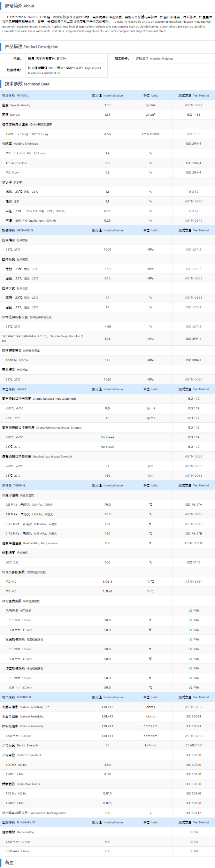This screenshot has width=215, height=868.
Task: Select the 技术参数 Technical Data heading
Action: tap(27, 84)
